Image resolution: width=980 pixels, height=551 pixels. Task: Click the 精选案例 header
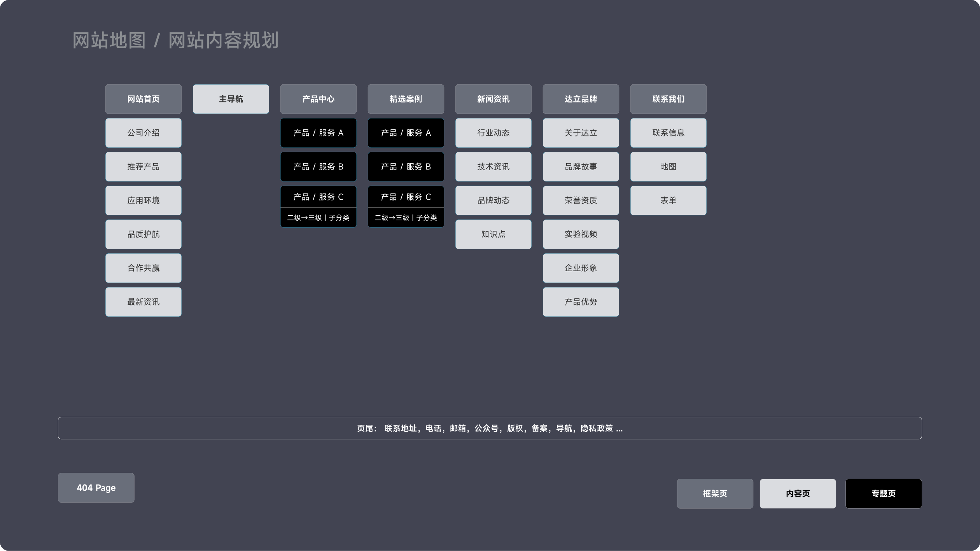pos(406,99)
